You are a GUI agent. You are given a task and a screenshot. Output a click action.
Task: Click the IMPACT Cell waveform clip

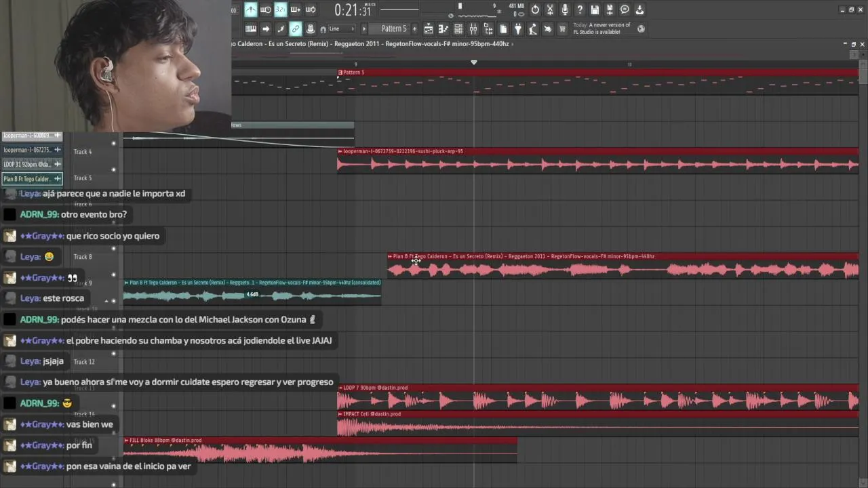click(598, 427)
